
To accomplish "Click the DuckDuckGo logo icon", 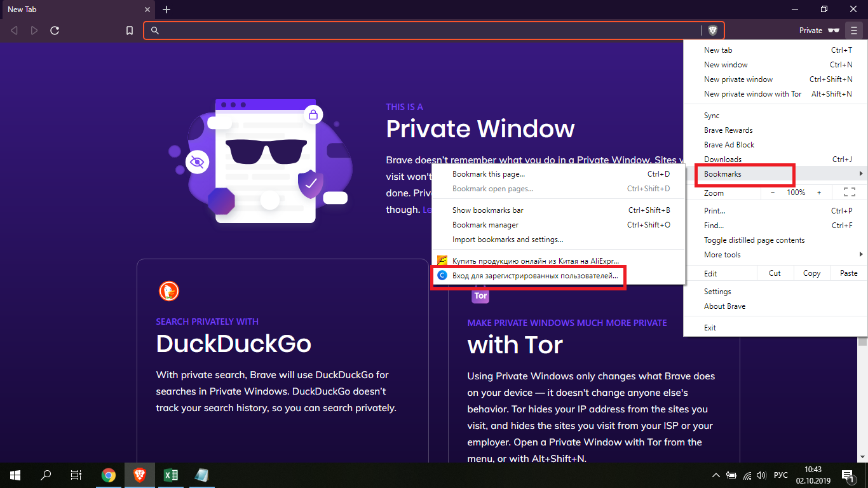I will click(x=169, y=291).
